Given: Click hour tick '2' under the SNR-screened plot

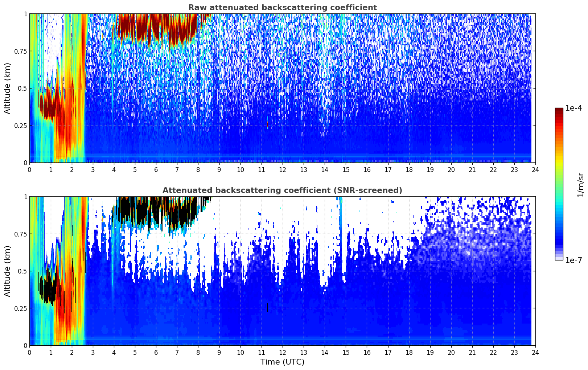Looking at the screenshot, I should [71, 352].
